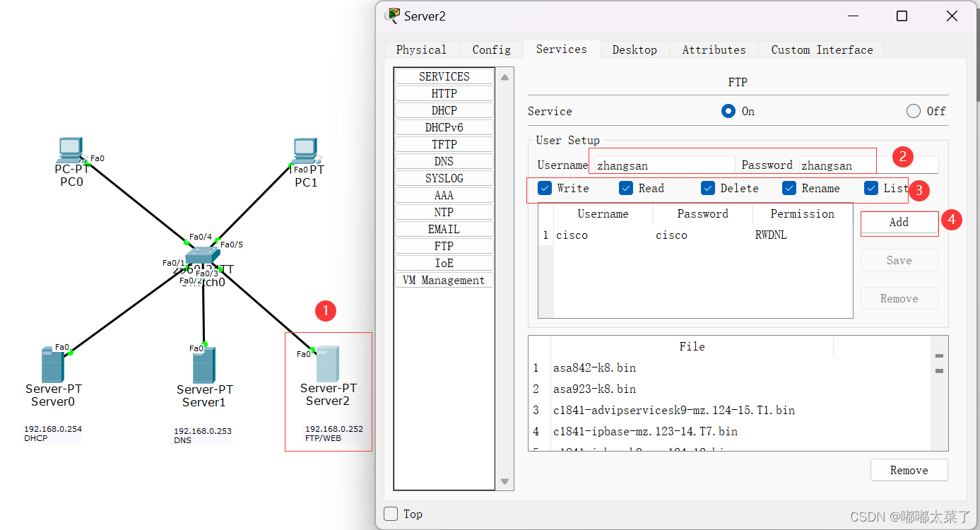The width and height of the screenshot is (980, 530).
Task: Click the Remove file button
Action: (x=909, y=470)
